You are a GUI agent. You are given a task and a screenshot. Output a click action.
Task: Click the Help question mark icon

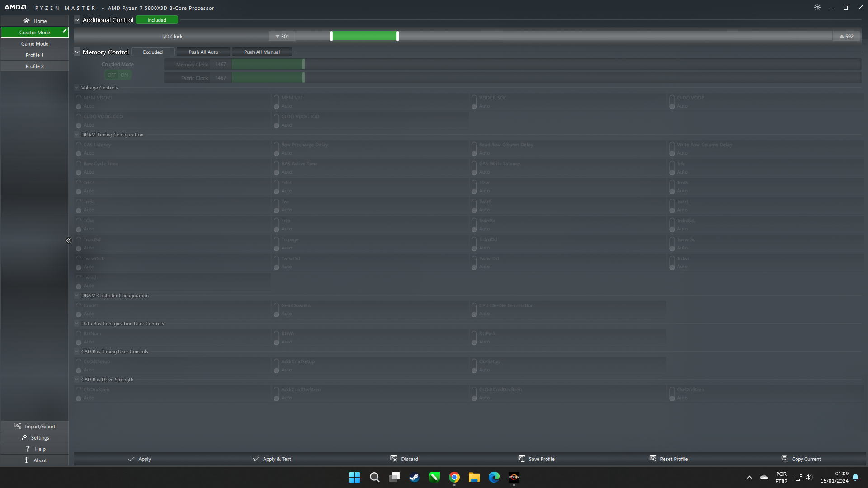[x=28, y=449]
